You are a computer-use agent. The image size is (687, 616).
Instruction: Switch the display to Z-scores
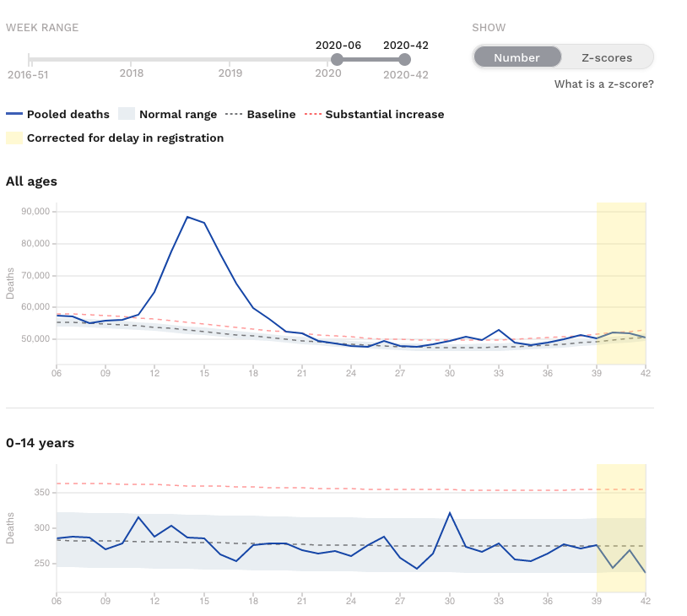coord(607,57)
